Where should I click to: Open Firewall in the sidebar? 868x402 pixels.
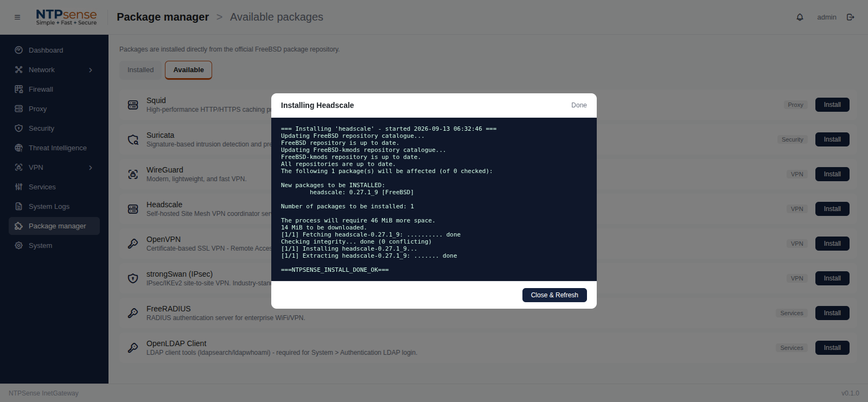(x=54, y=90)
